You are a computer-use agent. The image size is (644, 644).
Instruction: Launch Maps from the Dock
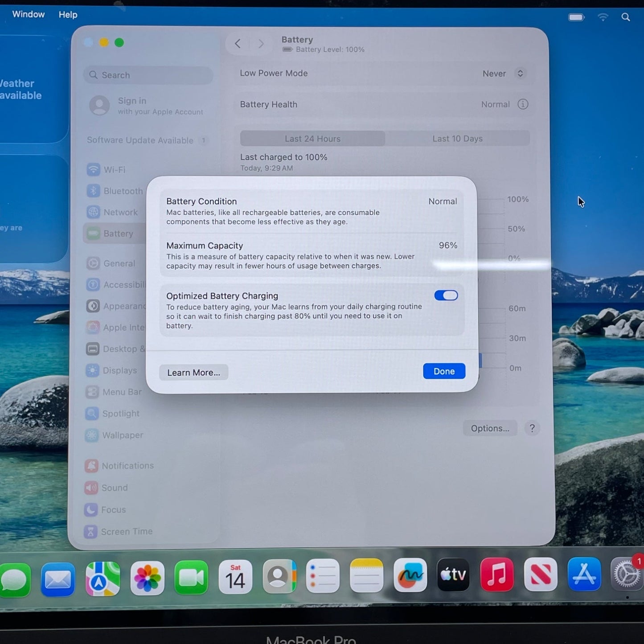(103, 578)
